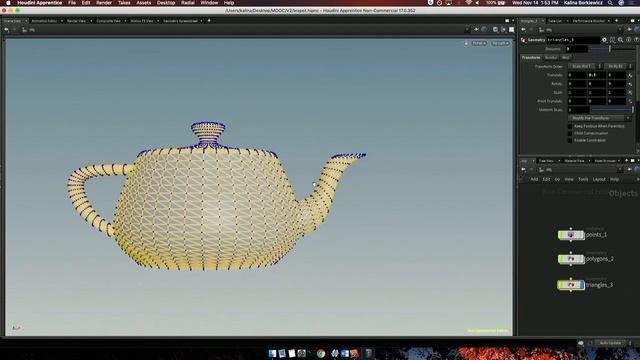
Task: Toggle display flag on triangles_3 node
Action: 582,284
